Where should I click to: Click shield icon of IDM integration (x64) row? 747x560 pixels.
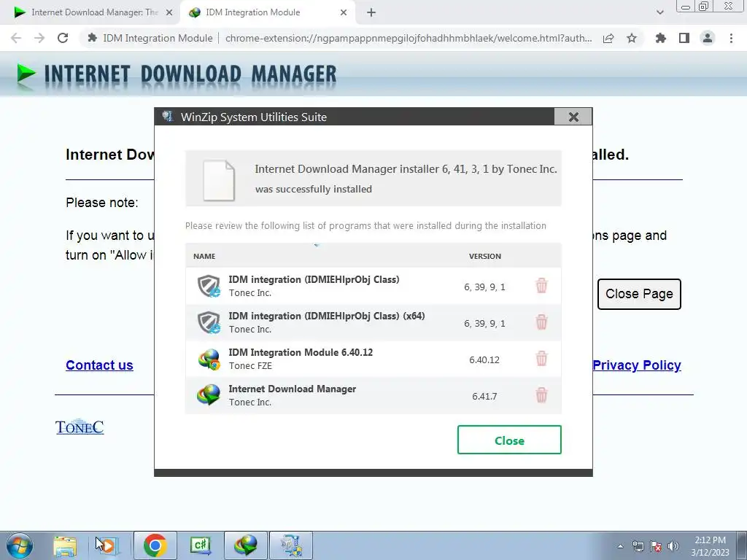point(209,322)
